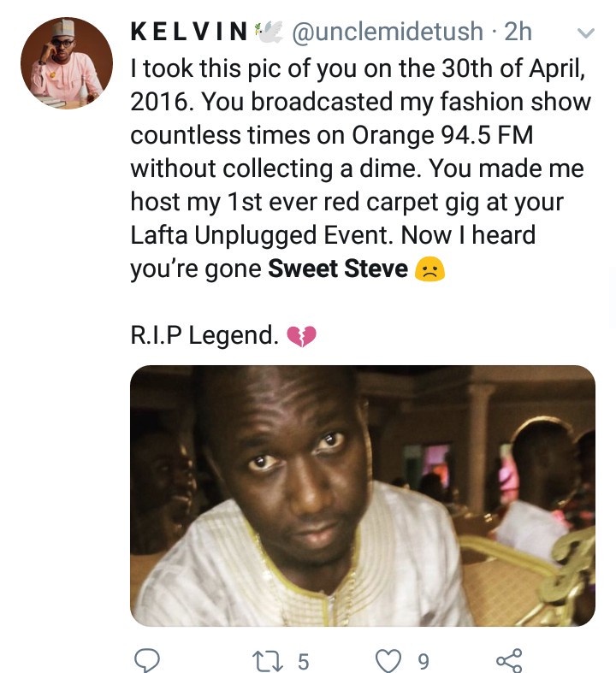Click the 2h timestamp
Screen dimensions: 616x673
tap(518, 32)
